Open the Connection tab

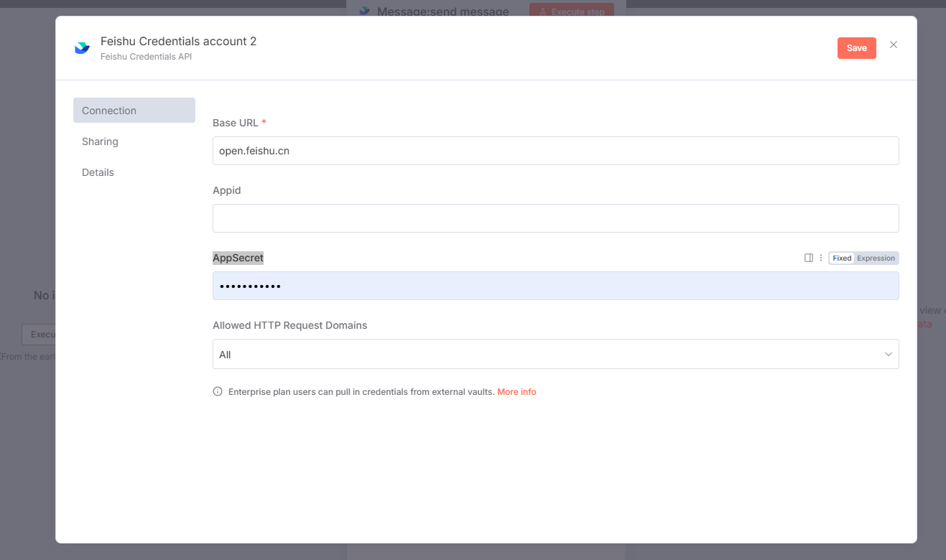[x=134, y=111]
